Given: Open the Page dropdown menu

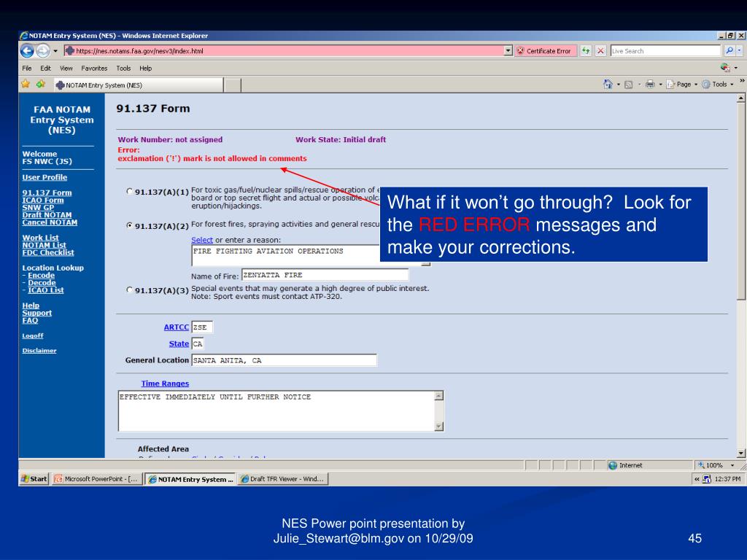Looking at the screenshot, I should pos(682,85).
